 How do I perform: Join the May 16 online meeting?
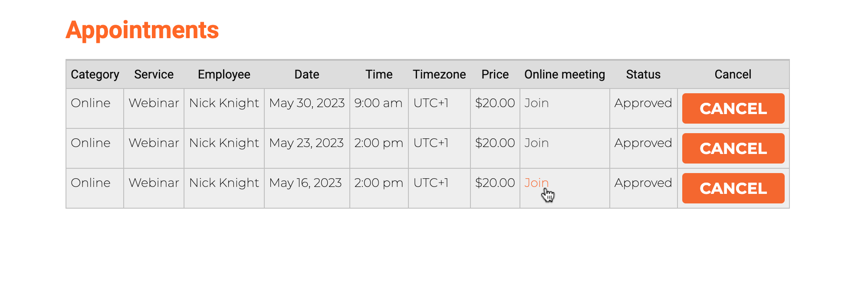pos(536,183)
